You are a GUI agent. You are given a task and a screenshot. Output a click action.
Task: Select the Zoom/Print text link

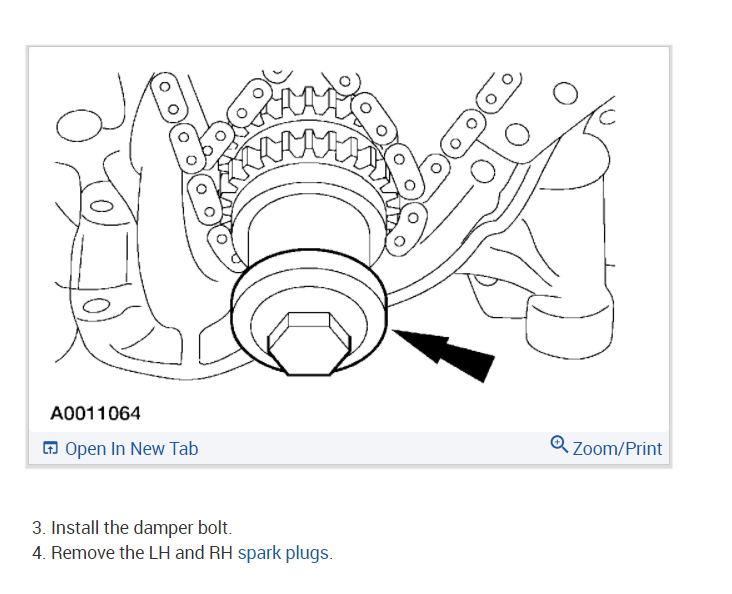click(x=617, y=449)
